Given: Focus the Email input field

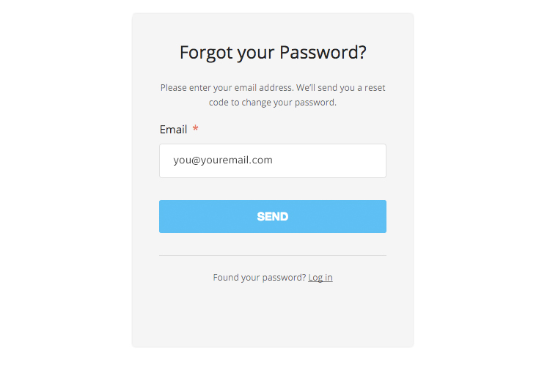Looking at the screenshot, I should point(273,160).
